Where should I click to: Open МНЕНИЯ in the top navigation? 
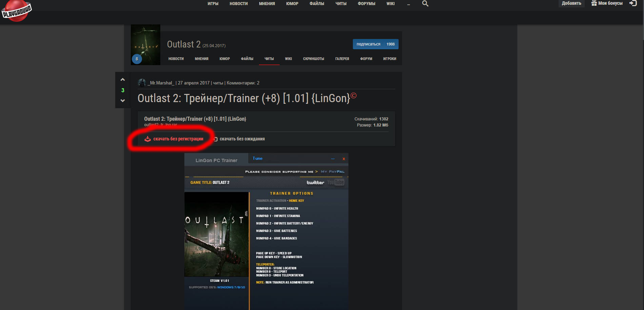pyautogui.click(x=267, y=4)
